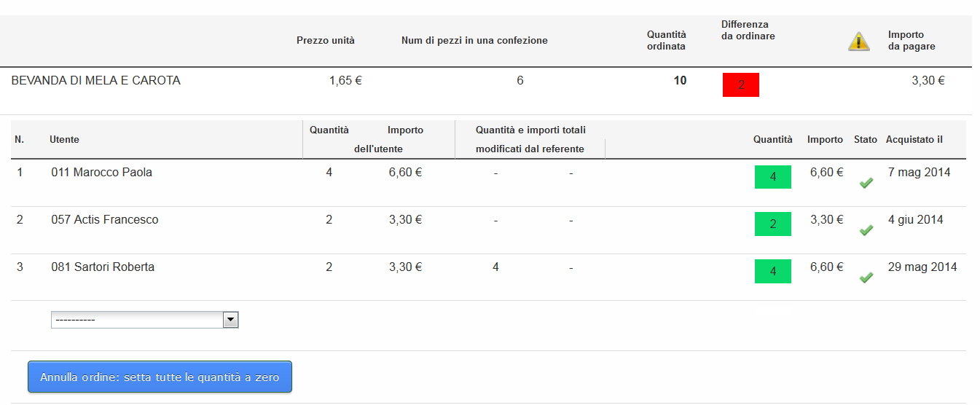This screenshot has height=405, width=980.
Task: Click the yellow warning triangle icon
Action: 859,42
